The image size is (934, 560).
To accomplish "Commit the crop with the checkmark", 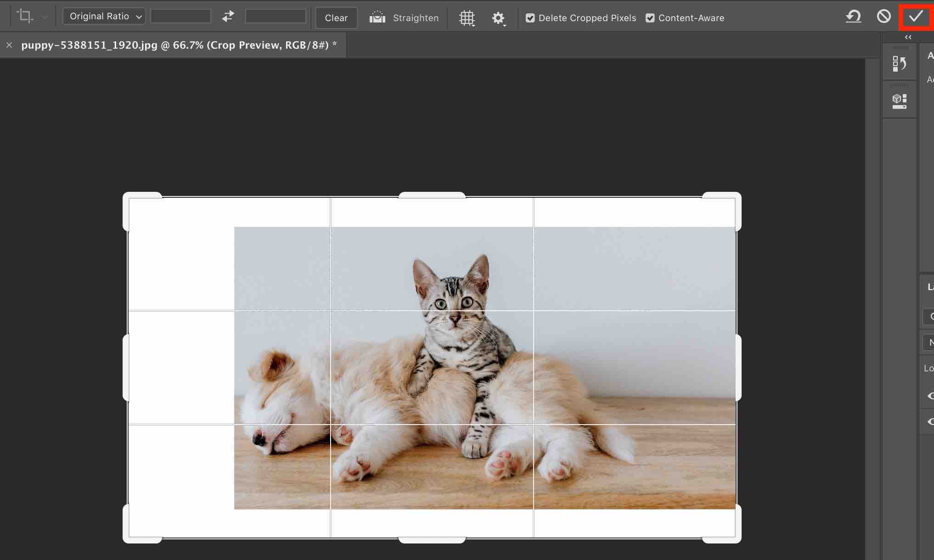I will pos(916,17).
